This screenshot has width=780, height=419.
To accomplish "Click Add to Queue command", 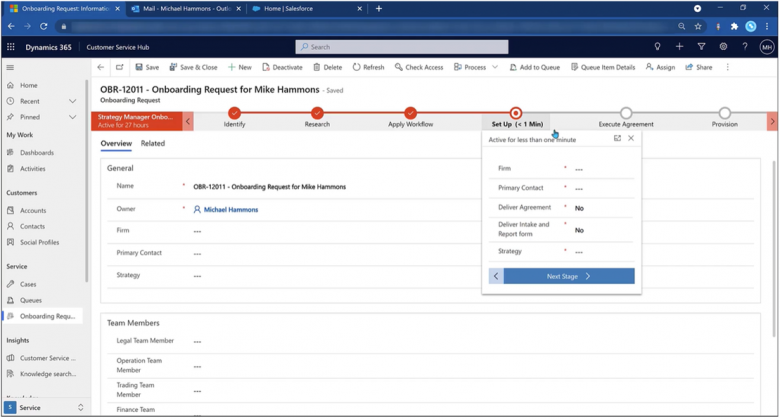I will (x=535, y=67).
